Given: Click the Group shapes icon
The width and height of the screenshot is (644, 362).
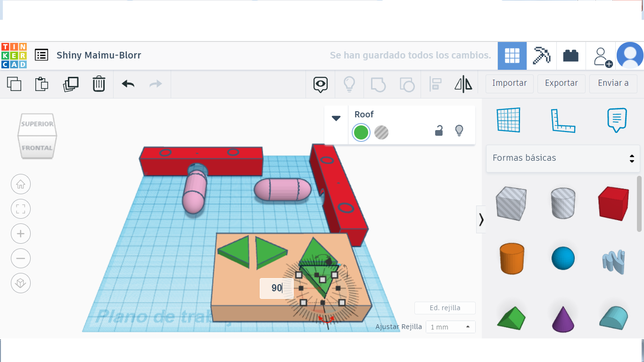Looking at the screenshot, I should pos(378,84).
